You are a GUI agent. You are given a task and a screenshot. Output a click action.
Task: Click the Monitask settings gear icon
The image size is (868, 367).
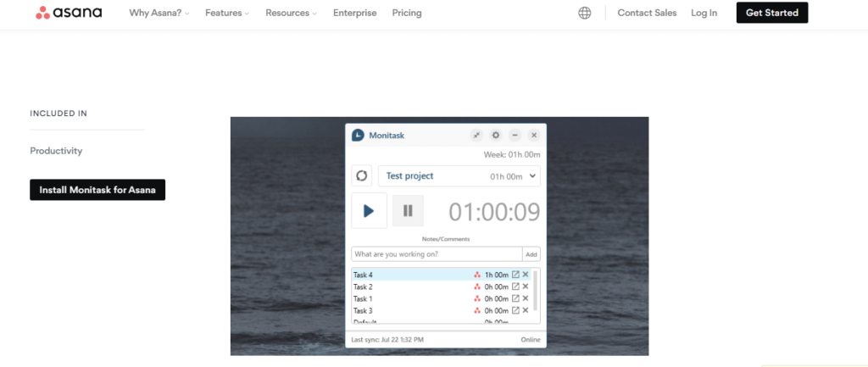pos(496,135)
